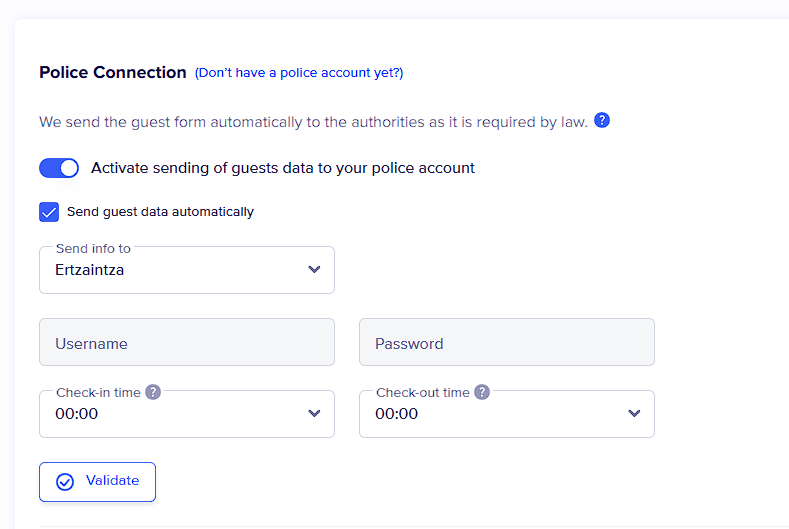Click the 00:00 value under Check-in time
789x529 pixels.
coord(77,414)
